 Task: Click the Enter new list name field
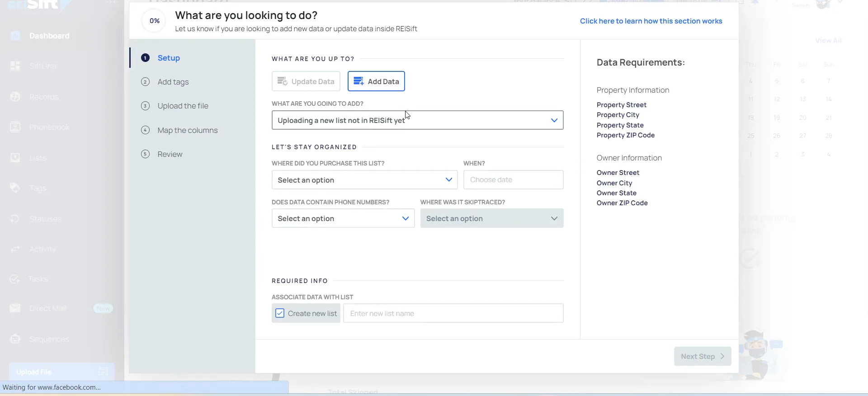tap(453, 313)
